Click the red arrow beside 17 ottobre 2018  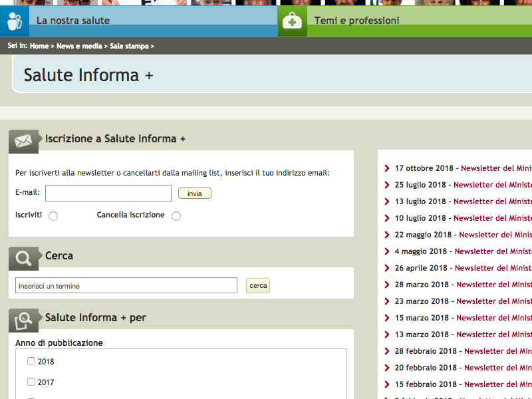tap(387, 168)
